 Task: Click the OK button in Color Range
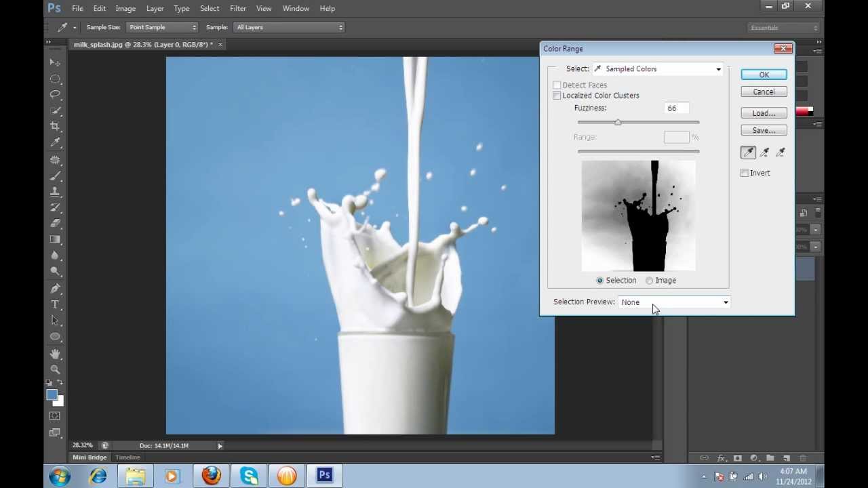[x=764, y=75]
